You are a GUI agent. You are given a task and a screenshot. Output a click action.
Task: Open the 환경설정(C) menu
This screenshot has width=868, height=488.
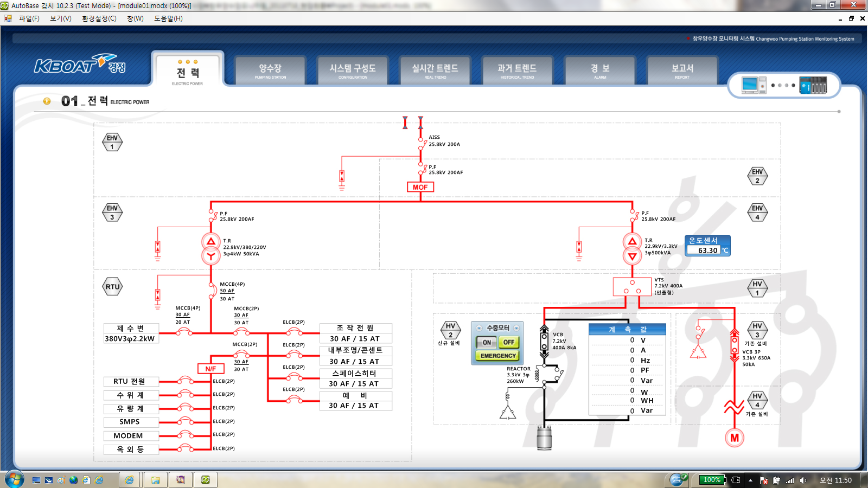(99, 18)
